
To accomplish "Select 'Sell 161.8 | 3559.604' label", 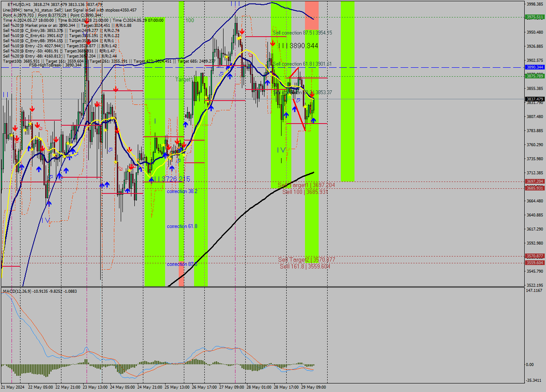I will tap(305, 266).
